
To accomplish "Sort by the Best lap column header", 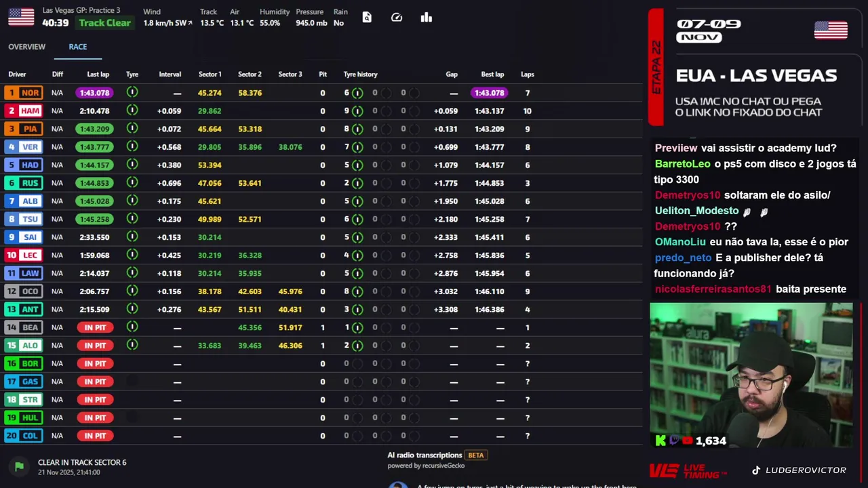I will coord(492,75).
